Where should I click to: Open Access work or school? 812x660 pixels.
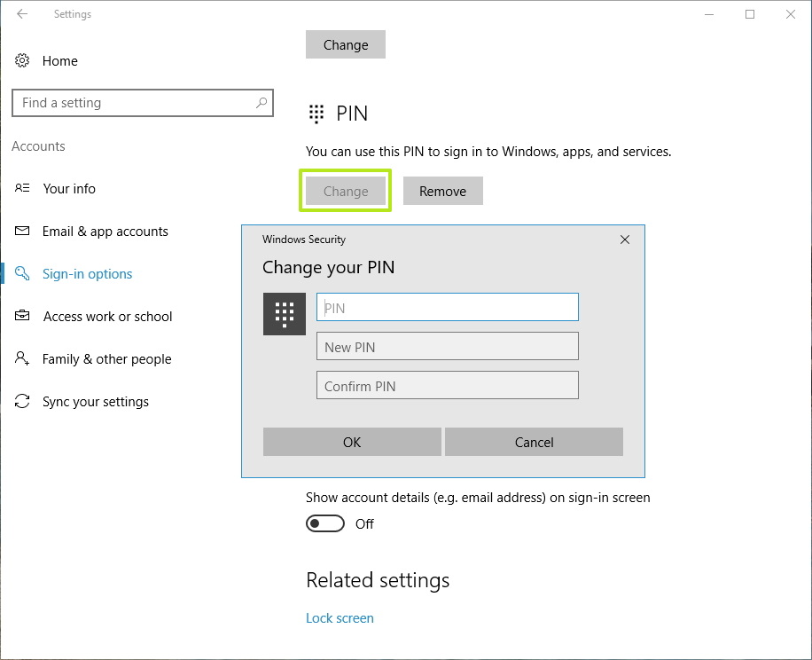tap(108, 316)
